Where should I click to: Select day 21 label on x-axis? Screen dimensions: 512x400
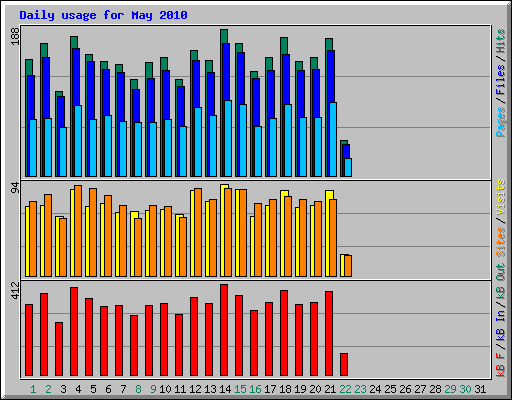point(330,389)
